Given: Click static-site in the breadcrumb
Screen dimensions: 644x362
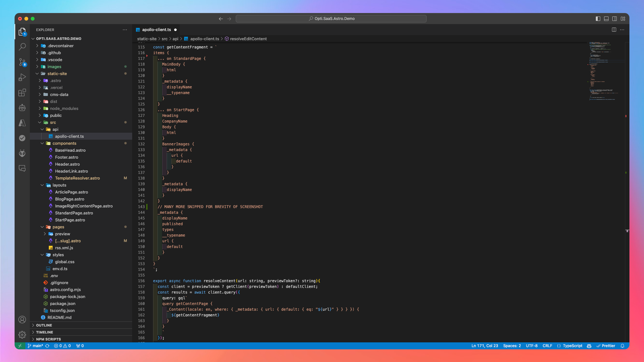Looking at the screenshot, I should pyautogui.click(x=147, y=39).
